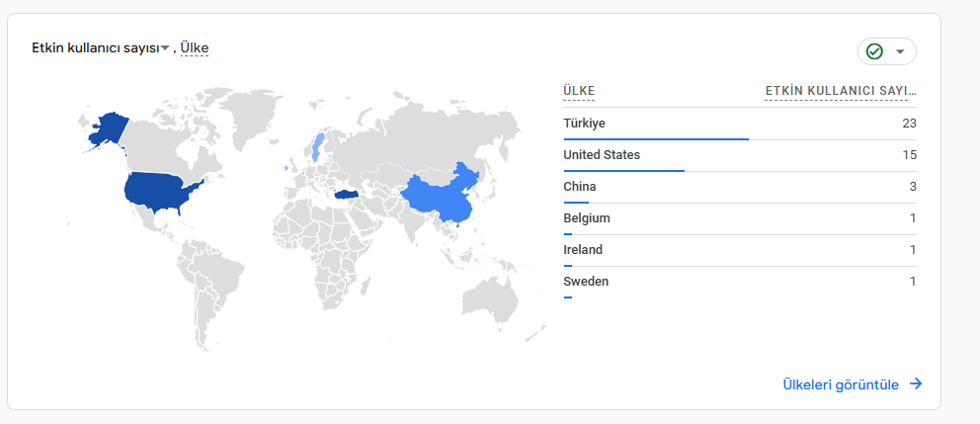Image resolution: width=980 pixels, height=424 pixels.
Task: Click the Türkiye blue progress bar
Action: [656, 138]
